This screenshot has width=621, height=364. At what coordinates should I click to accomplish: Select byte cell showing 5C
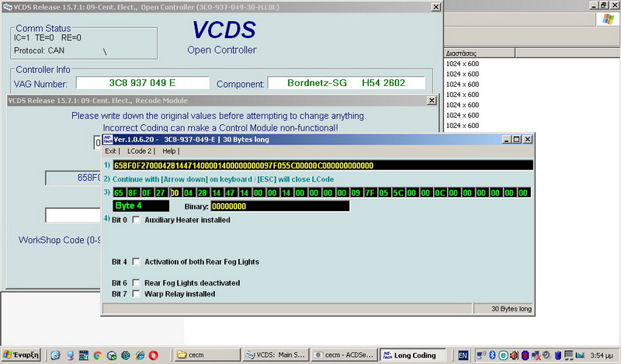coord(397,193)
